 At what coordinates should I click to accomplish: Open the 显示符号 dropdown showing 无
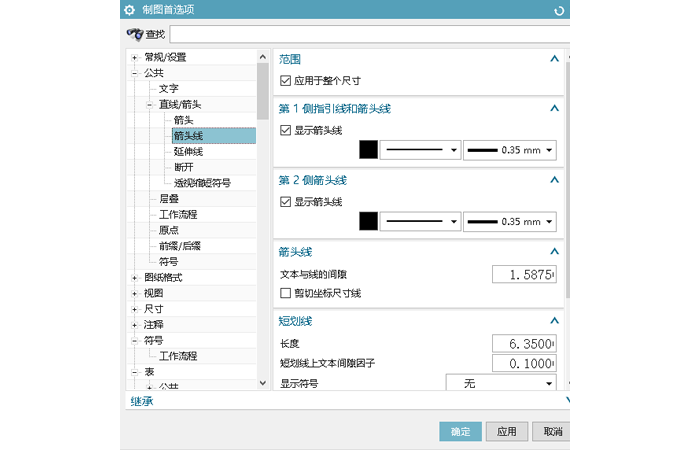[x=500, y=383]
